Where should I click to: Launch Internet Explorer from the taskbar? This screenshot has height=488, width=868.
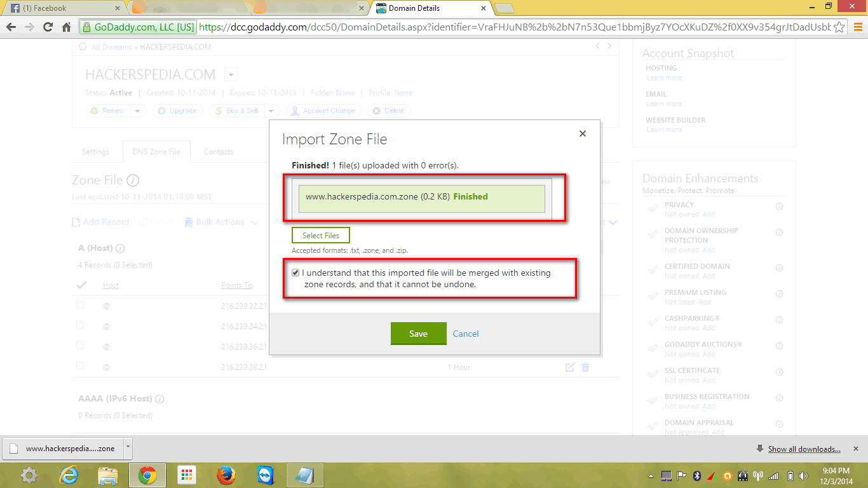point(68,475)
